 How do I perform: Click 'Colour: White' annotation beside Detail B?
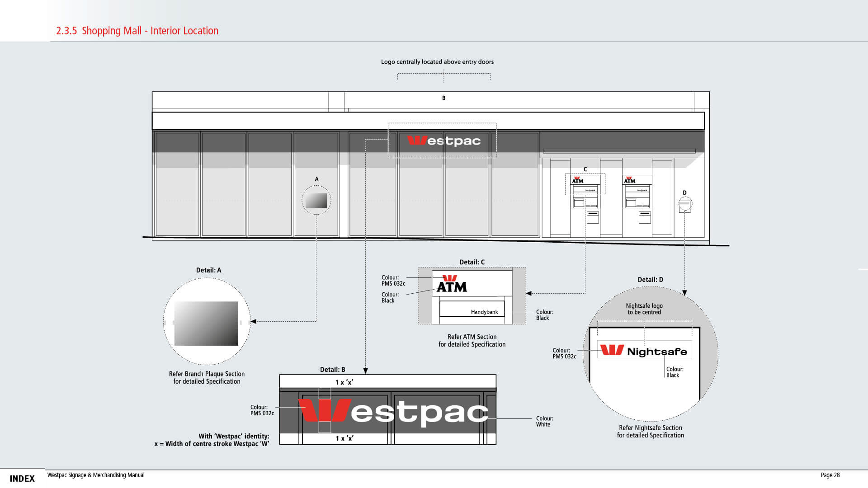pyautogui.click(x=544, y=422)
